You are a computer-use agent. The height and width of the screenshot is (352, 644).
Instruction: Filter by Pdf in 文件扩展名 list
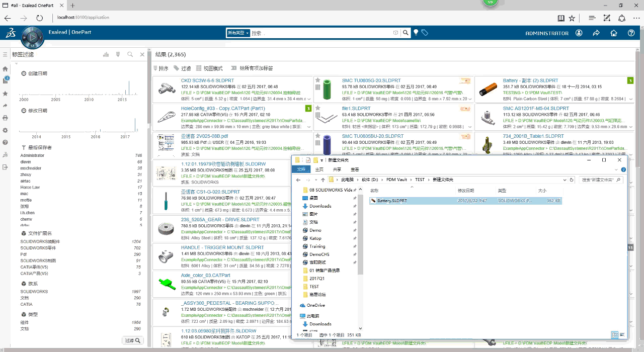click(24, 254)
